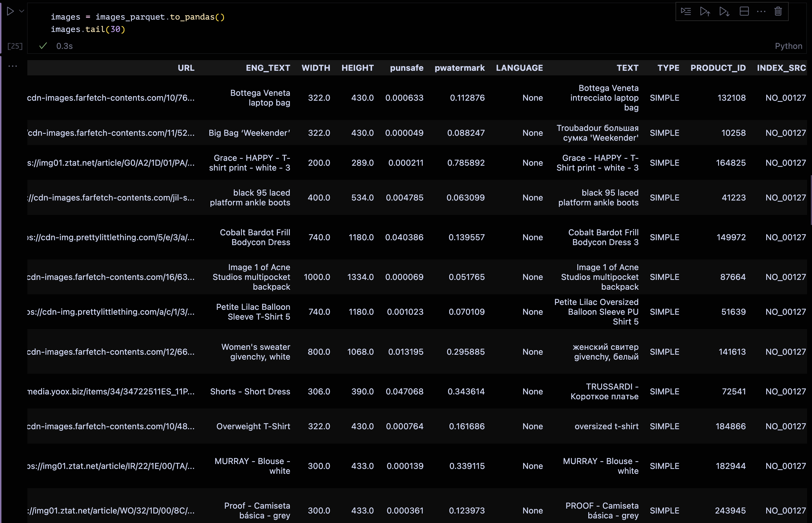
Task: Click Run by Line icon
Action: click(x=686, y=12)
